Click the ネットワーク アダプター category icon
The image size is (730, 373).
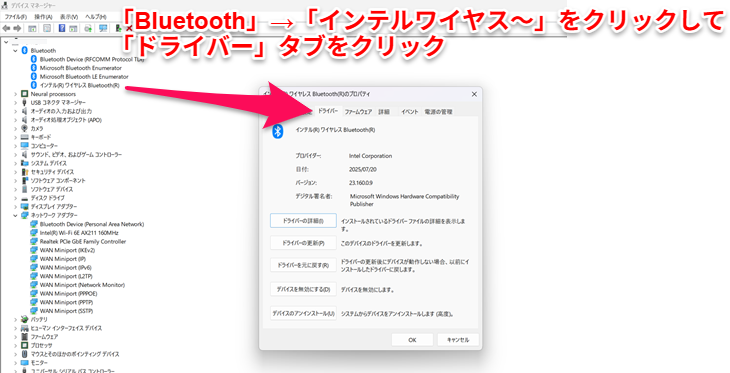(25, 216)
